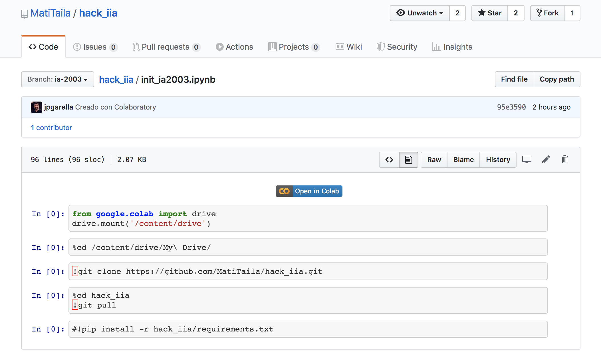Open the Insights tab
601x364 pixels.
point(452,47)
